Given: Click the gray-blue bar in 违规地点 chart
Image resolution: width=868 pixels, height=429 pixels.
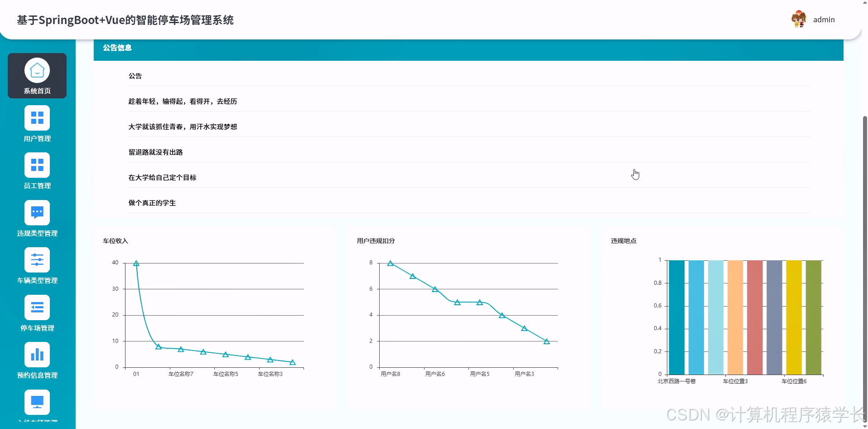Looking at the screenshot, I should [774, 317].
